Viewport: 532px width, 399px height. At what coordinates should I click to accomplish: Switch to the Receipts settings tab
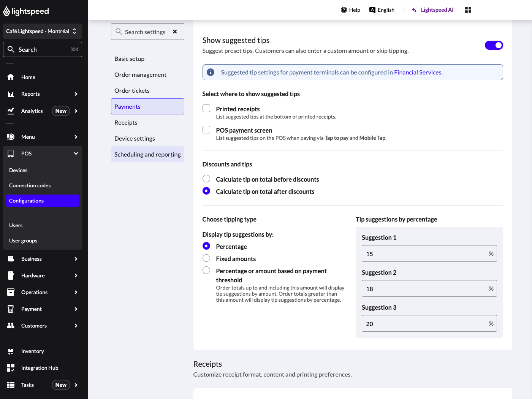click(125, 122)
